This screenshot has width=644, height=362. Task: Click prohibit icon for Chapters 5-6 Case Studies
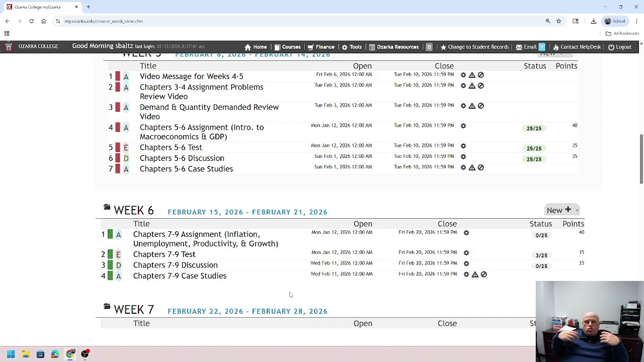480,167
